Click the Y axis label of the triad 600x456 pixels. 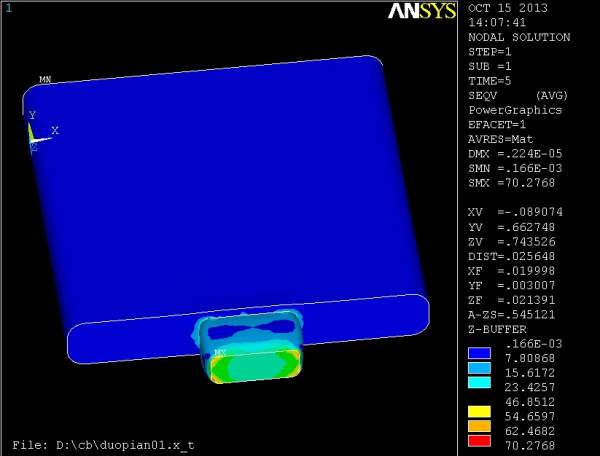coord(33,115)
